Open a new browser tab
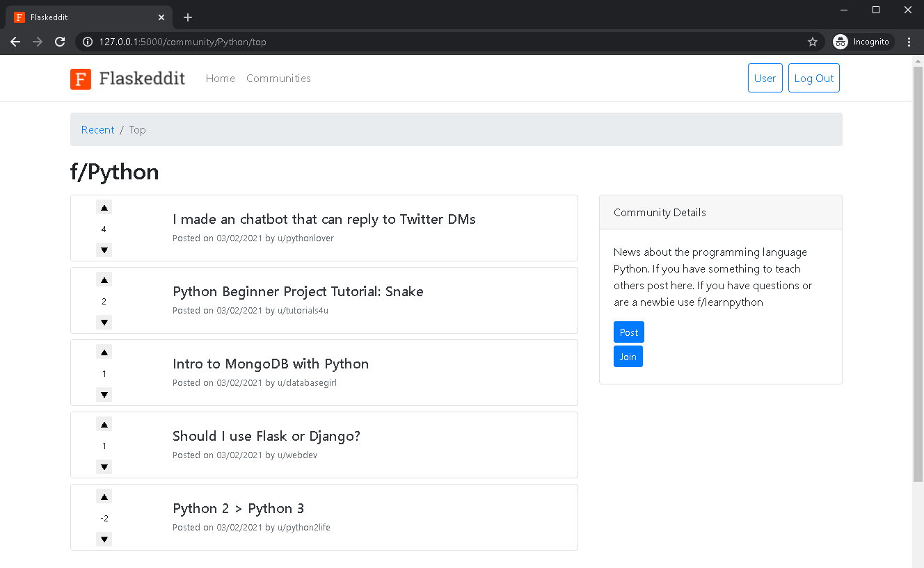Viewport: 924px width, 568px height. click(x=188, y=17)
